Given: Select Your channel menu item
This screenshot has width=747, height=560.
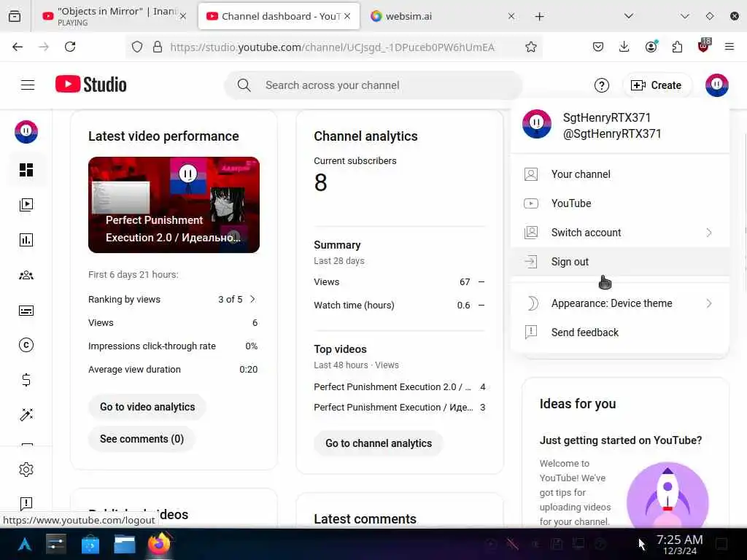Looking at the screenshot, I should (620, 174).
